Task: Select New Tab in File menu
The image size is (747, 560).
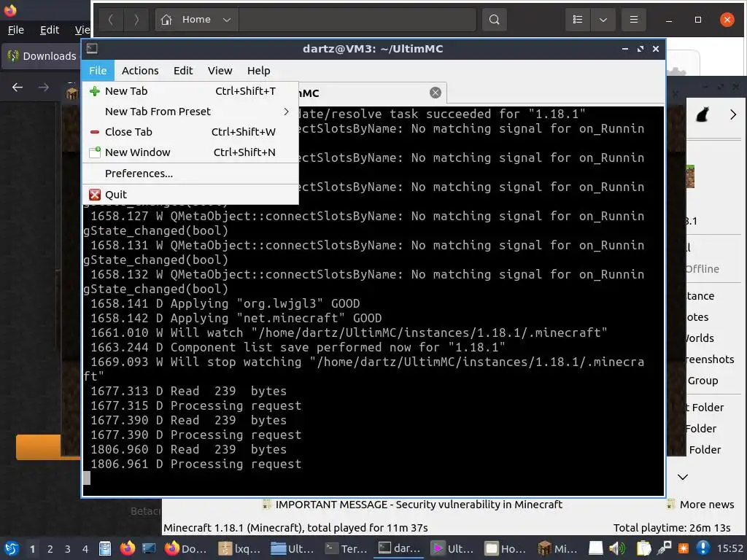Action: point(190,91)
